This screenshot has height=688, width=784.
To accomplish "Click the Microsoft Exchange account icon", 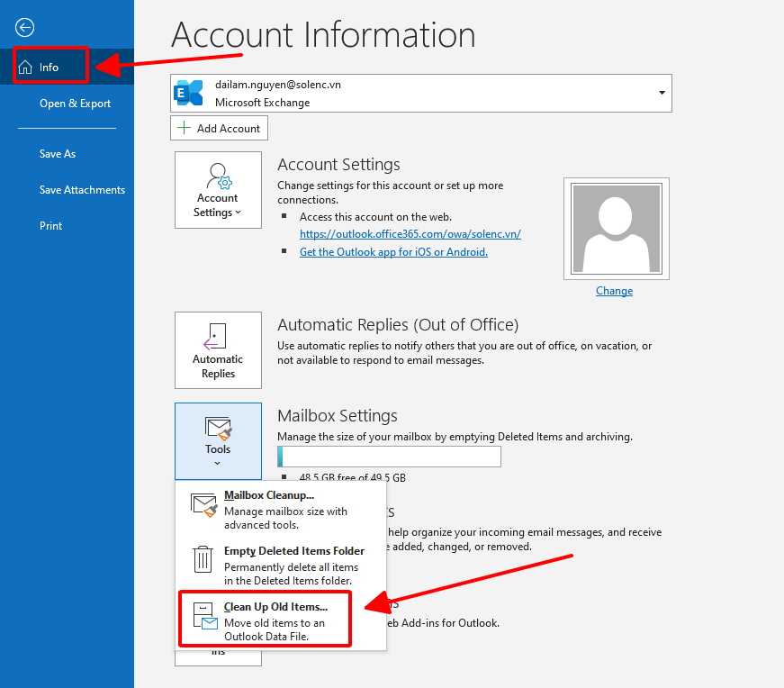I will 189,93.
